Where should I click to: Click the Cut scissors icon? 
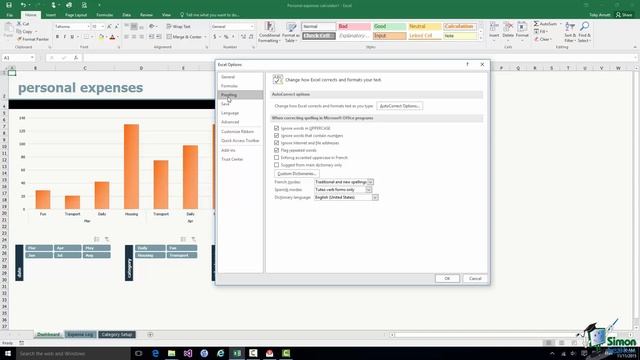click(19, 24)
